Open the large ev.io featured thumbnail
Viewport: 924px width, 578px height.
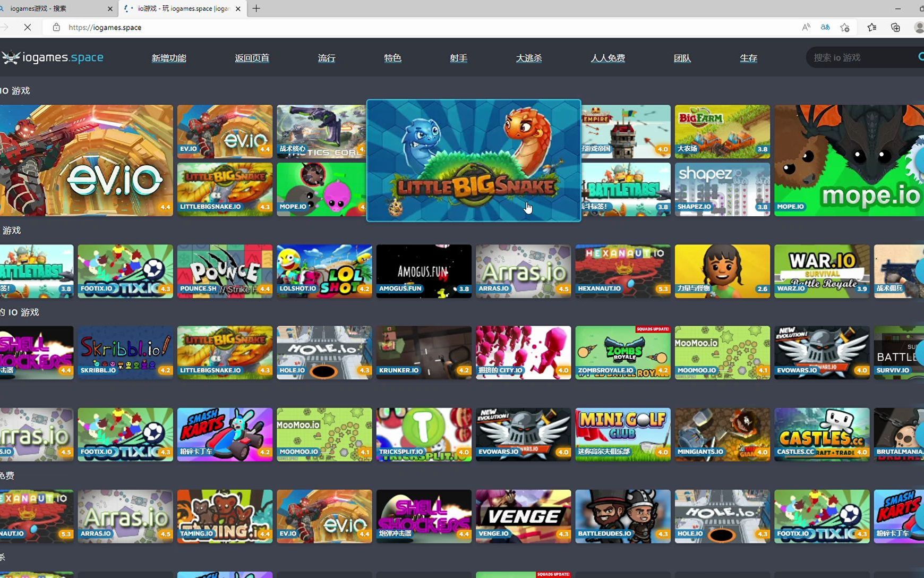pyautogui.click(x=86, y=160)
